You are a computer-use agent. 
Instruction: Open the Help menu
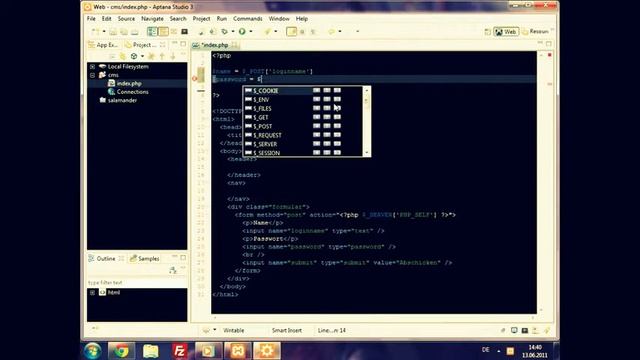pos(302,19)
